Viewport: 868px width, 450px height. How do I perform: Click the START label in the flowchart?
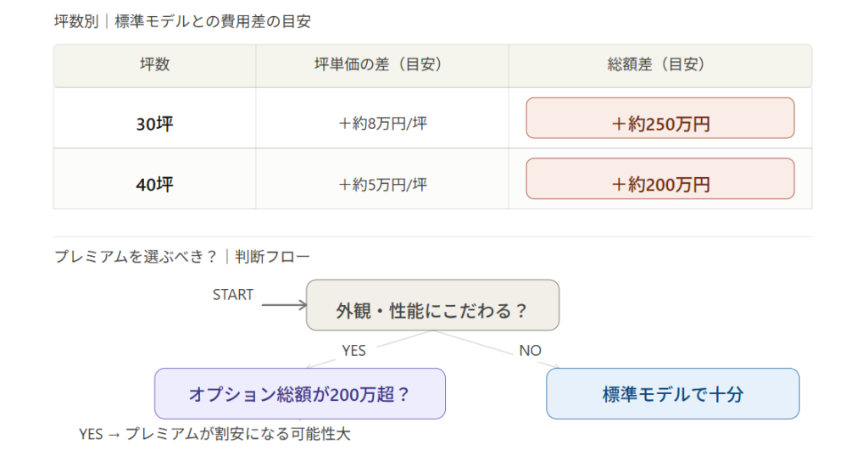(233, 295)
